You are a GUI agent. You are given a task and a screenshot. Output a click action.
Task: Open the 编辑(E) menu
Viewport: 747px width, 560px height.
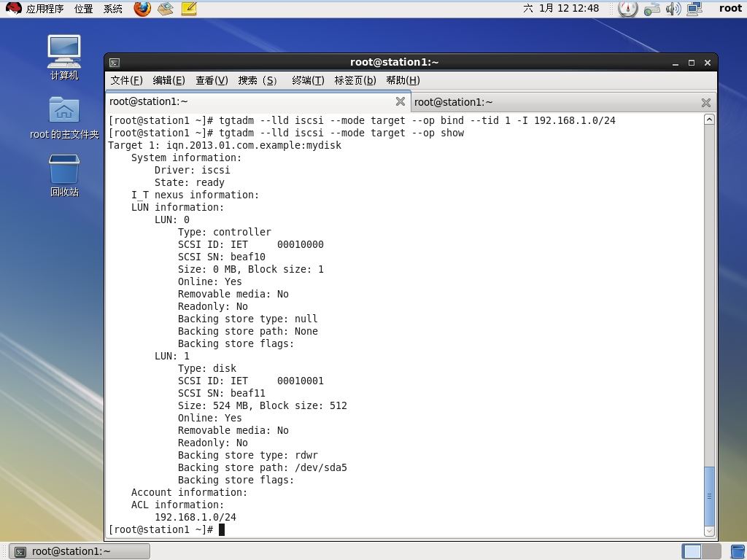[169, 80]
